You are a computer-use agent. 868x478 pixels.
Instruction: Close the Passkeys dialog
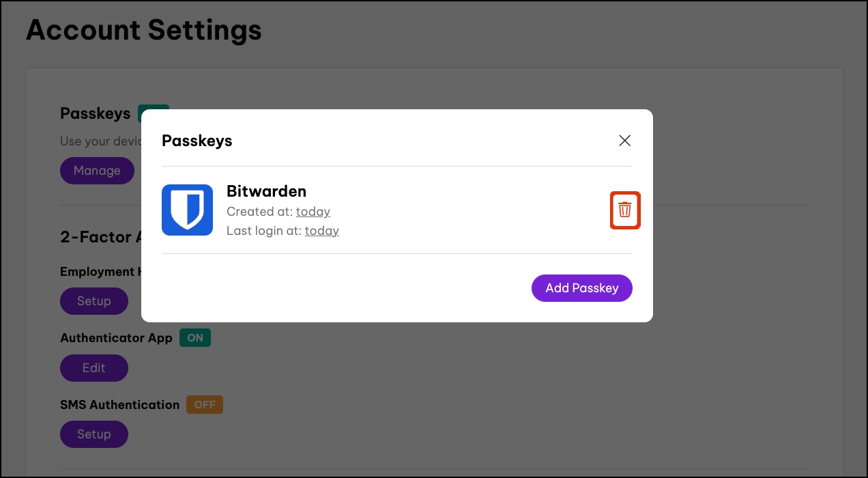click(x=624, y=141)
